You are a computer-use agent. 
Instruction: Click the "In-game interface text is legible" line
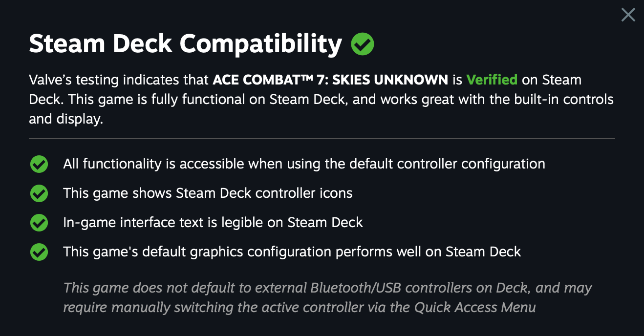[213, 222]
